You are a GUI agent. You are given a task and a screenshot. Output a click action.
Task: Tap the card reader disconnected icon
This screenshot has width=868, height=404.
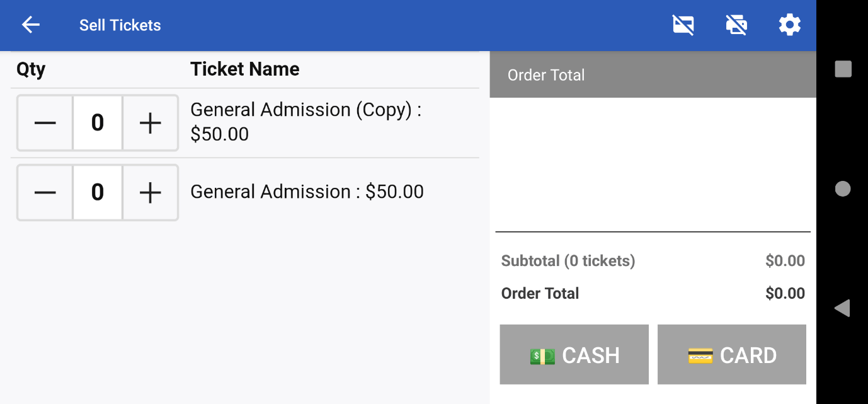point(683,25)
